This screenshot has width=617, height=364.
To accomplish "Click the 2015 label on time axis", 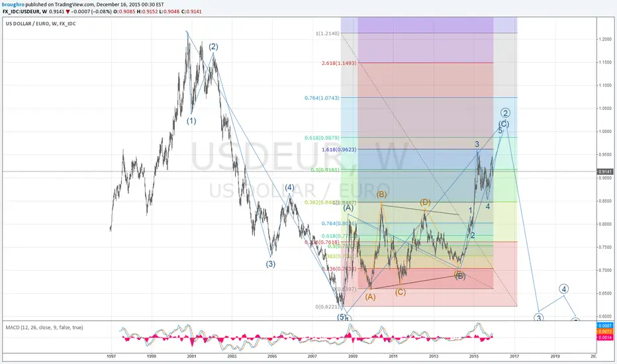I will click(474, 356).
